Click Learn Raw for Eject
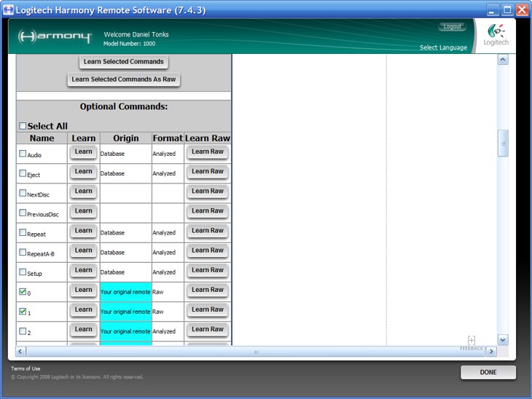Image resolution: width=532 pixels, height=399 pixels. pos(208,172)
